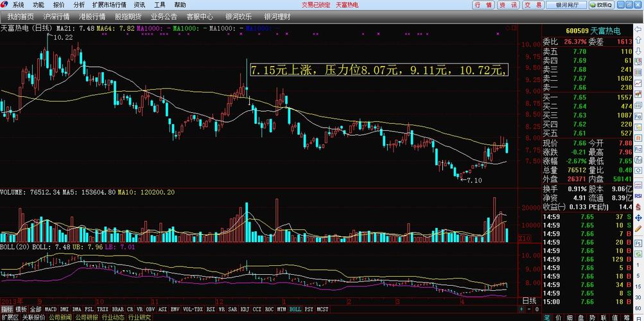The height and width of the screenshot is (321, 644).
Task: Select the pencil drawing tool icon
Action: click(638, 228)
